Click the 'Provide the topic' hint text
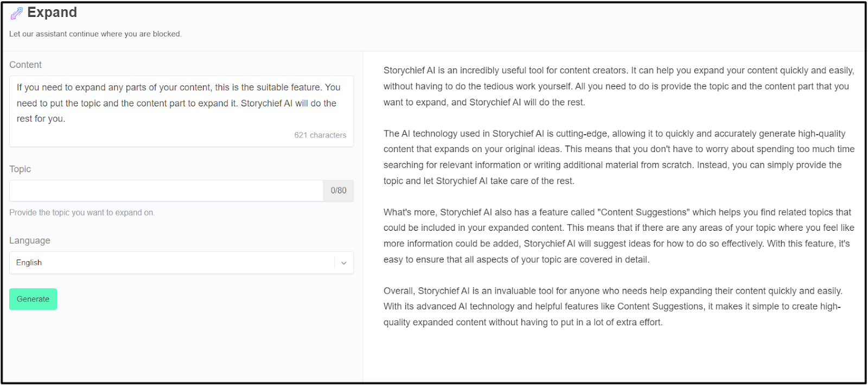Image resolution: width=868 pixels, height=385 pixels. click(82, 212)
